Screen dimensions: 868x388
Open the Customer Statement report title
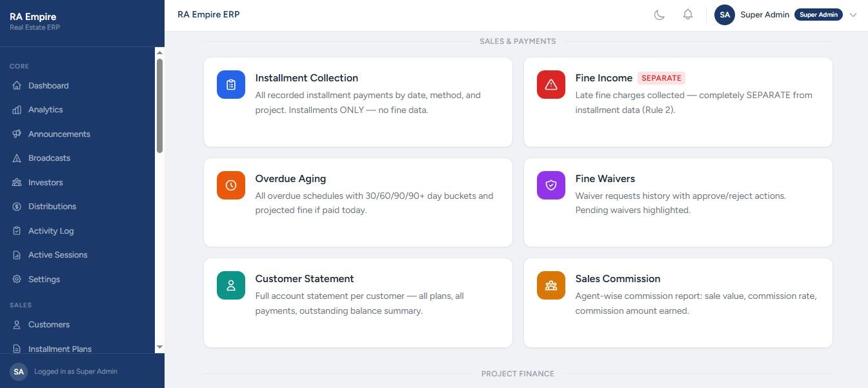[x=305, y=279]
